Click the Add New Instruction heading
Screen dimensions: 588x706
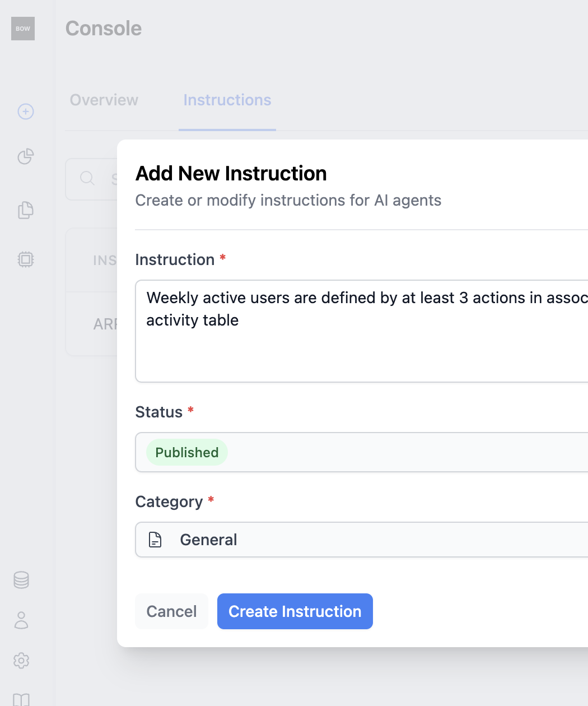coord(231,174)
